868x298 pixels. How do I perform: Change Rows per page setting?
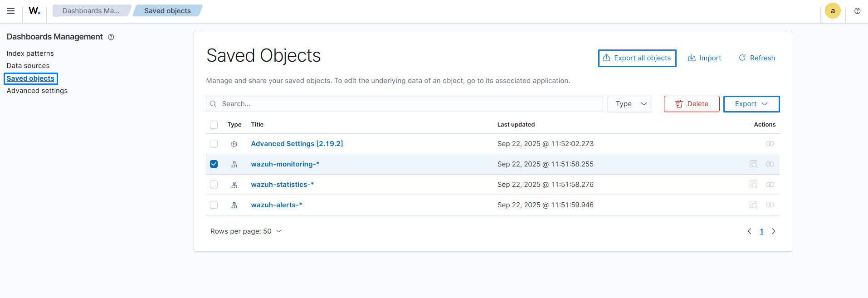[246, 231]
